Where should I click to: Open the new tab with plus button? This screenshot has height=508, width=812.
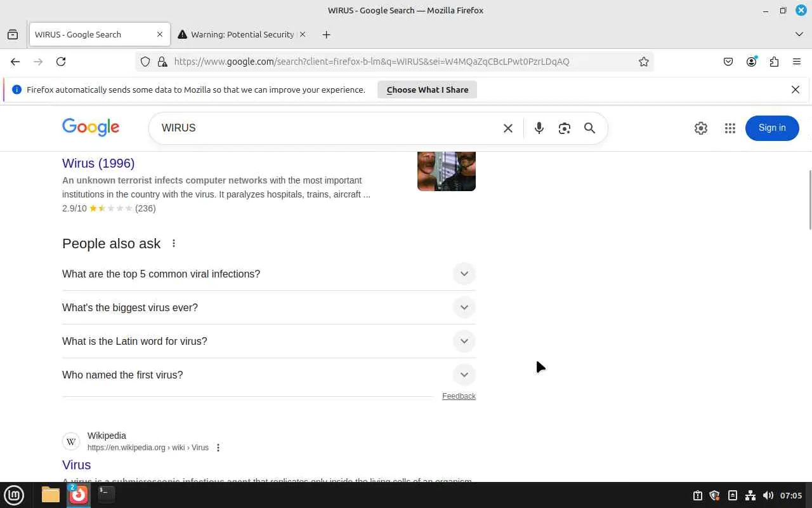tap(326, 34)
